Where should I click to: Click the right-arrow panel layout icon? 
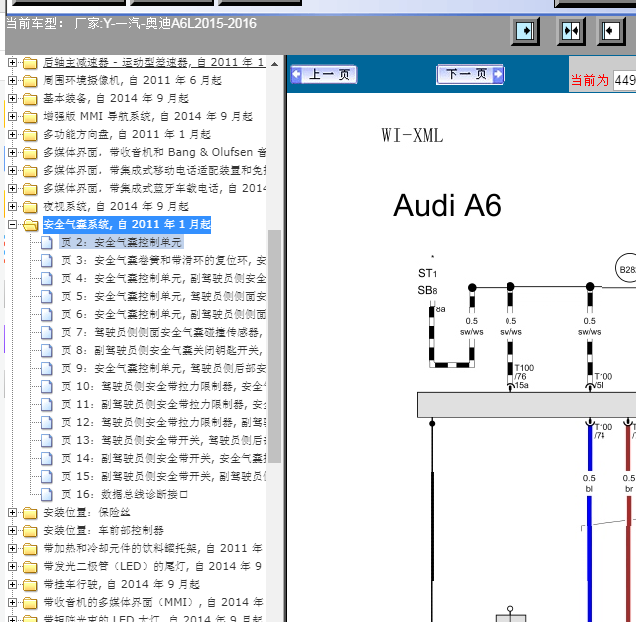[x=525, y=31]
